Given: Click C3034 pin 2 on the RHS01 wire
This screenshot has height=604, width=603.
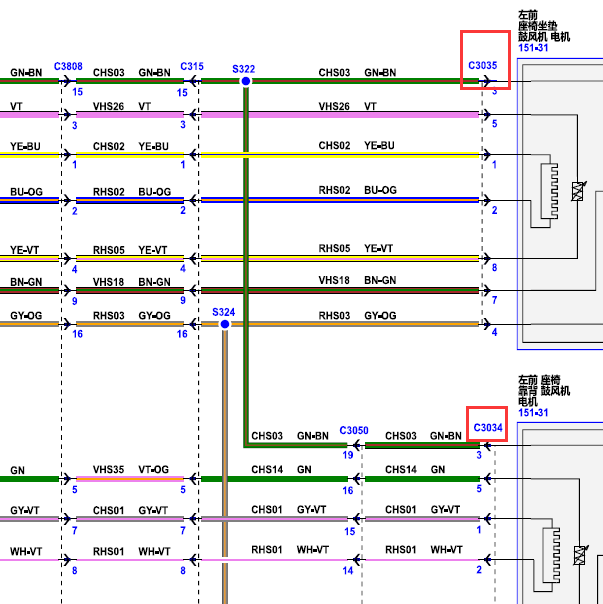Looking at the screenshot, I should click(x=479, y=570).
